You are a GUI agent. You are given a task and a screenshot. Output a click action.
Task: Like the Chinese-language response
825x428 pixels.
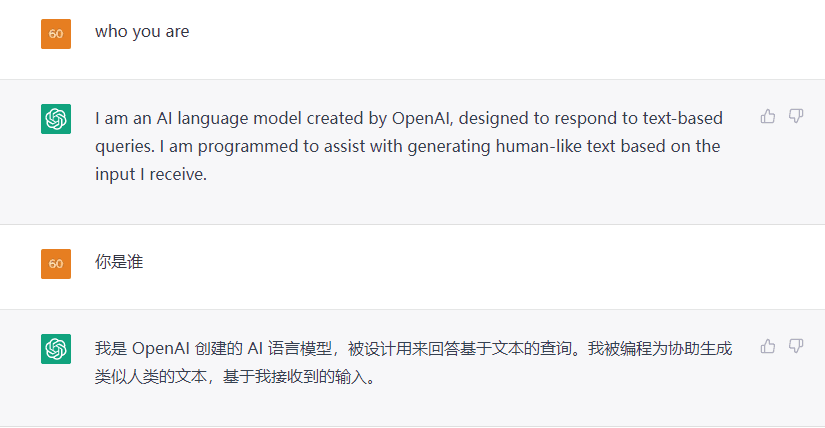(768, 346)
